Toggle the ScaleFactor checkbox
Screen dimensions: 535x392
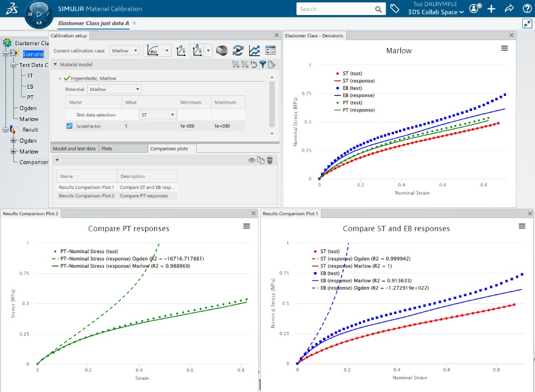70,126
